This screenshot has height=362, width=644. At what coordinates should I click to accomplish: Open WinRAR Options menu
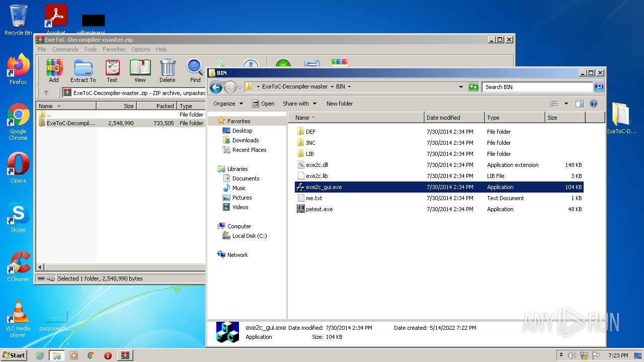pos(141,49)
